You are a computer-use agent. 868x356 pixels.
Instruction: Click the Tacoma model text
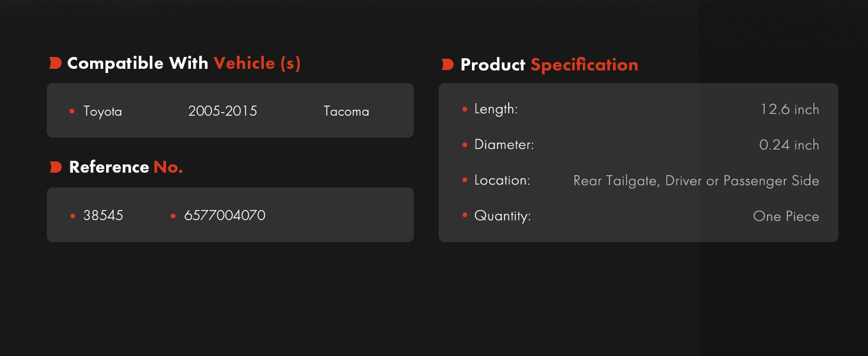[346, 112]
